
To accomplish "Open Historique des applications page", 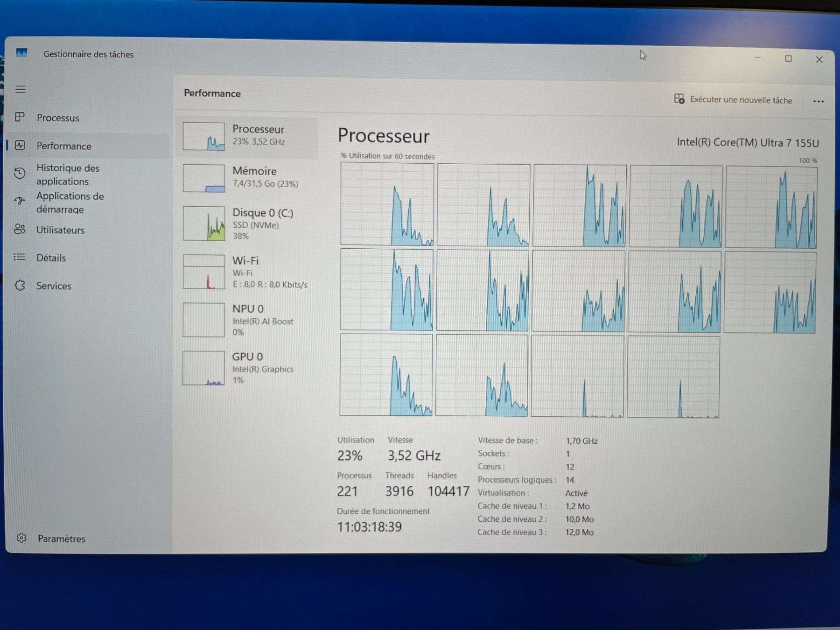I will [x=87, y=174].
